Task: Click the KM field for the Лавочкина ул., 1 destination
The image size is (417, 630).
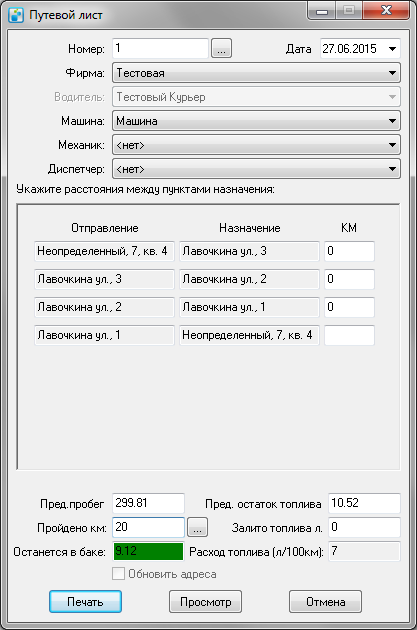Action: tap(349, 307)
